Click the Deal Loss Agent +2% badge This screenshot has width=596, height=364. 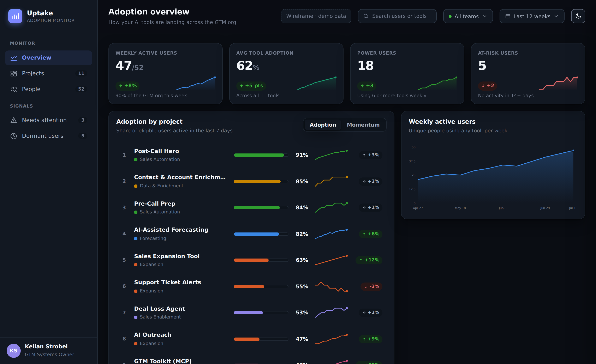pos(371,313)
